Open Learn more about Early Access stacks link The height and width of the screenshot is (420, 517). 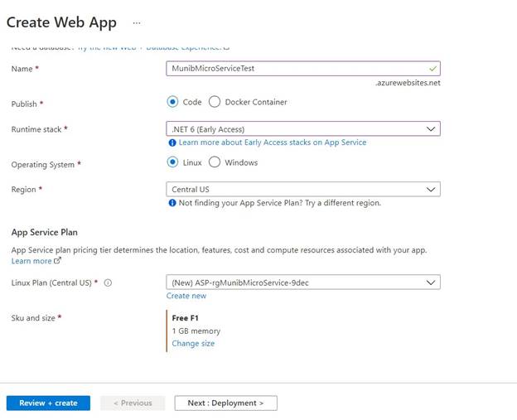click(273, 142)
